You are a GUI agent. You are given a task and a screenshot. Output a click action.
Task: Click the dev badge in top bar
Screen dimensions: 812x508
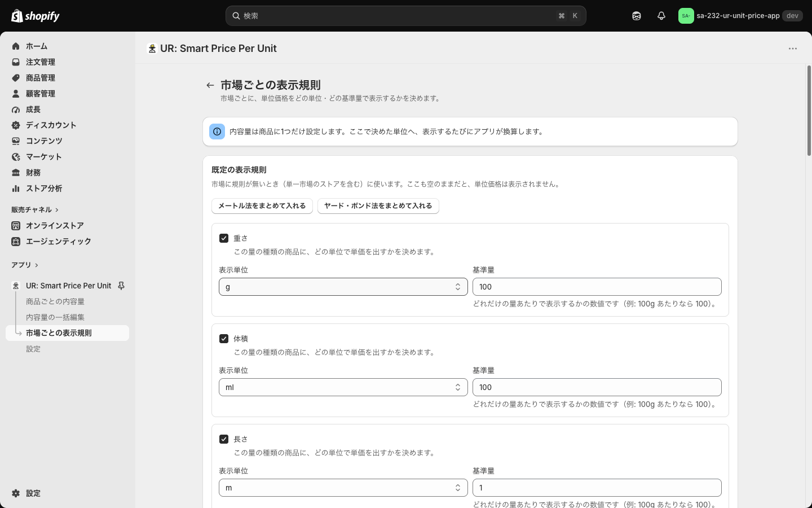792,16
